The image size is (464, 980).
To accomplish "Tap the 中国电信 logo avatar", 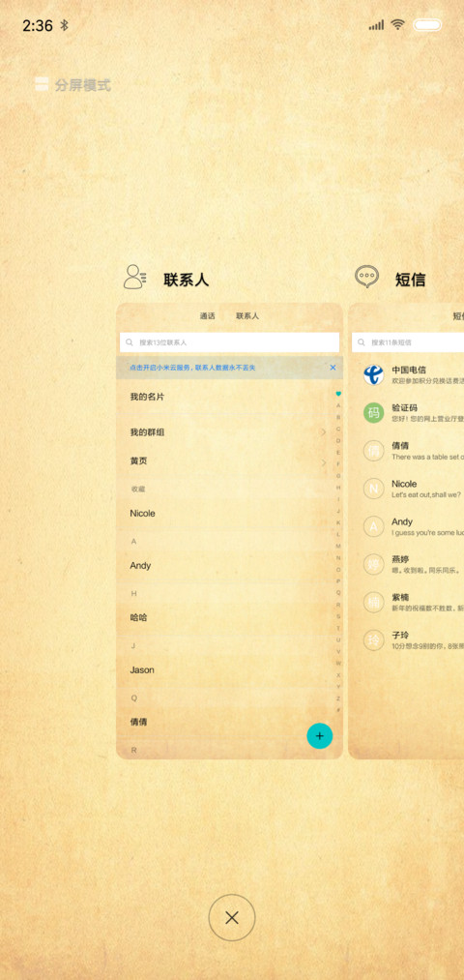I will [373, 375].
